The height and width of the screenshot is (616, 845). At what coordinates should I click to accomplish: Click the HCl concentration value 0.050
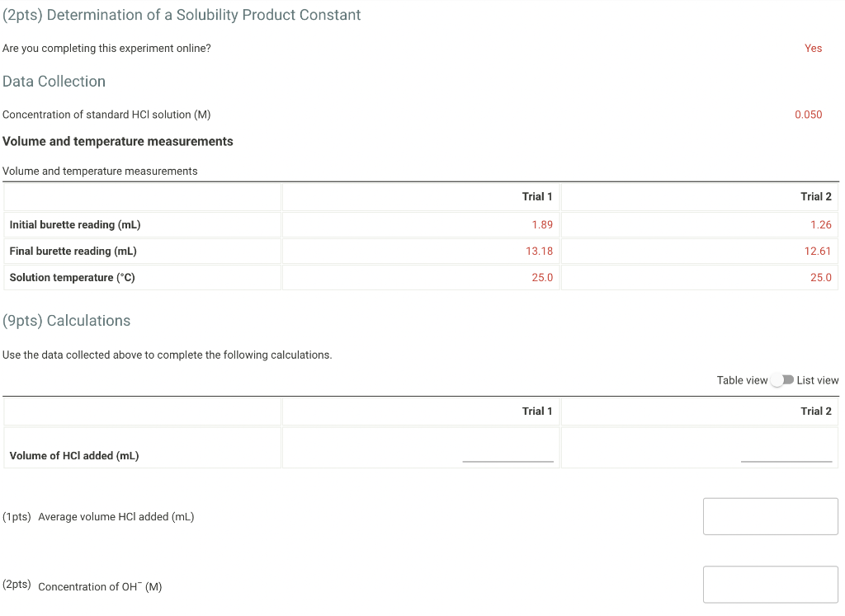pos(809,115)
